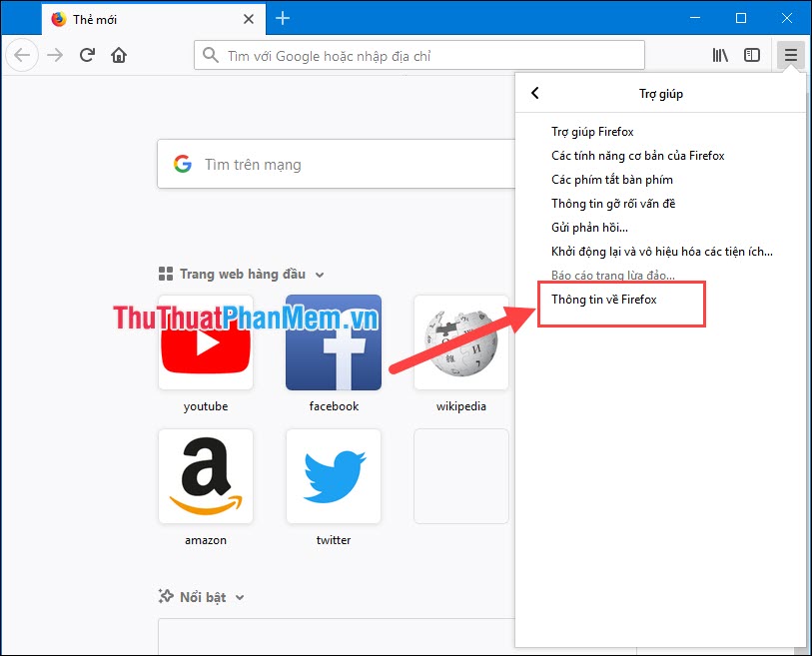This screenshot has width=812, height=656.
Task: Click the Firefox Library icon
Action: click(720, 55)
